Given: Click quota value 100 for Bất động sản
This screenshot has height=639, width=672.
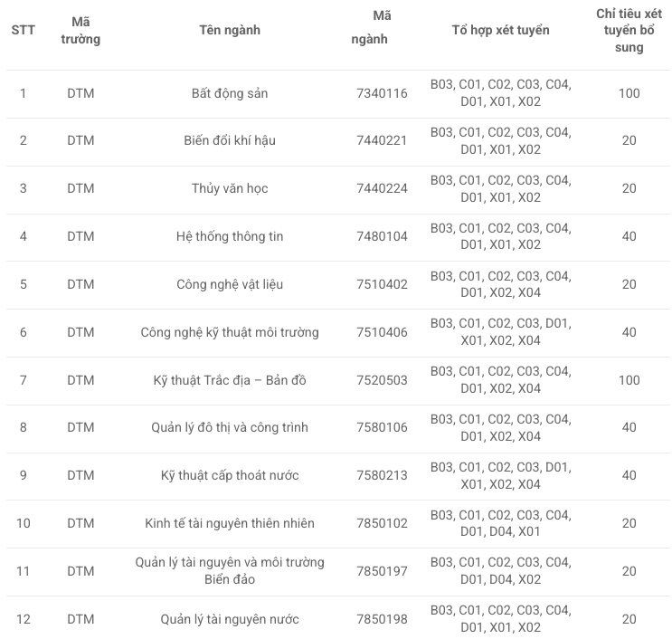Looking at the screenshot, I should click(x=629, y=93).
